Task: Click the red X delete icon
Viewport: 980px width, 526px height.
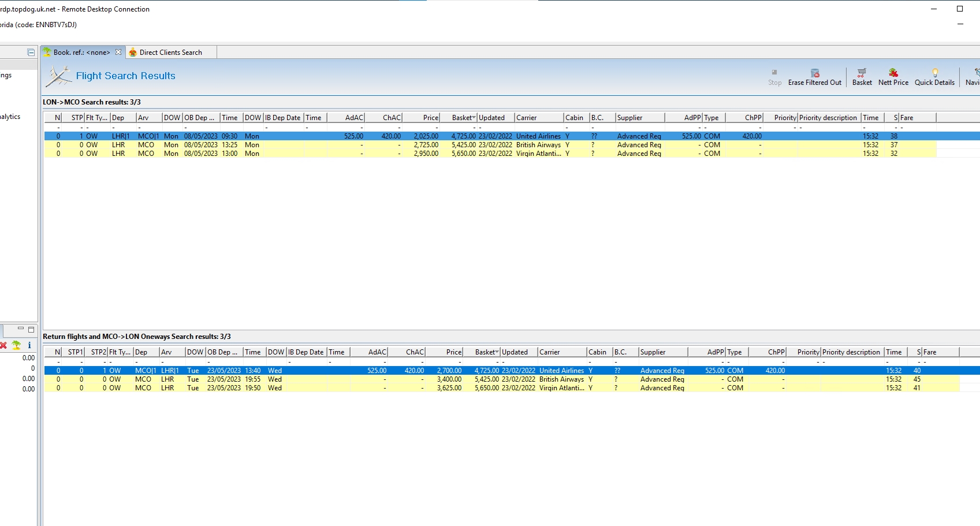Action: click(3, 345)
